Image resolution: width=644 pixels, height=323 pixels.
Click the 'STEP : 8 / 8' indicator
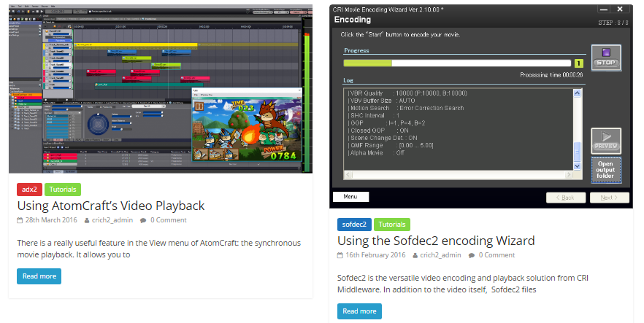click(613, 23)
